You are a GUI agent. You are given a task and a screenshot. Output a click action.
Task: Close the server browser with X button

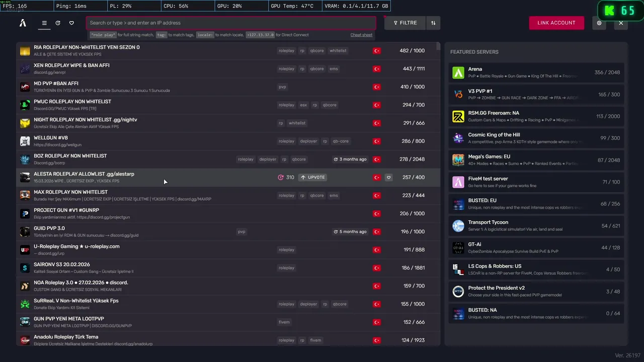click(x=621, y=23)
